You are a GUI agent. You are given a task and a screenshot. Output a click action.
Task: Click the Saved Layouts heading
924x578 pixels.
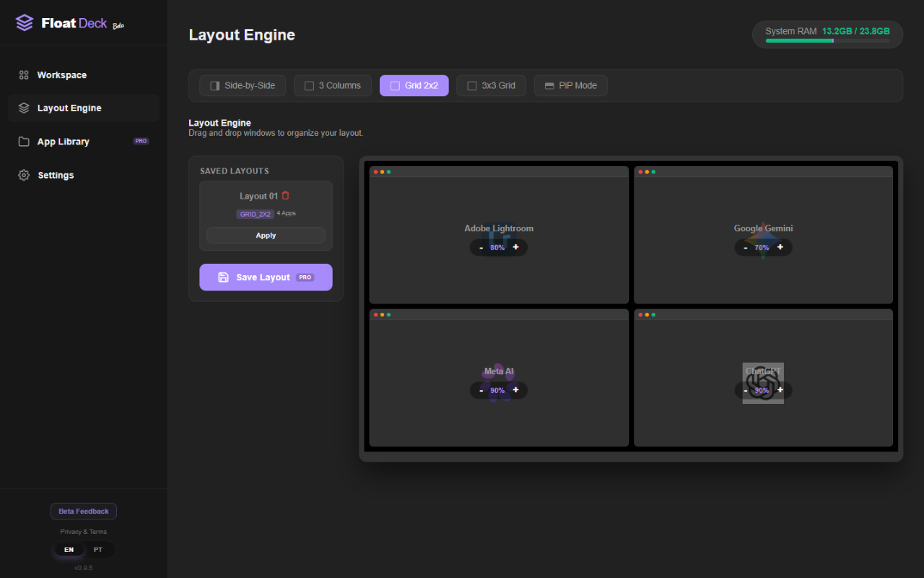(x=235, y=171)
